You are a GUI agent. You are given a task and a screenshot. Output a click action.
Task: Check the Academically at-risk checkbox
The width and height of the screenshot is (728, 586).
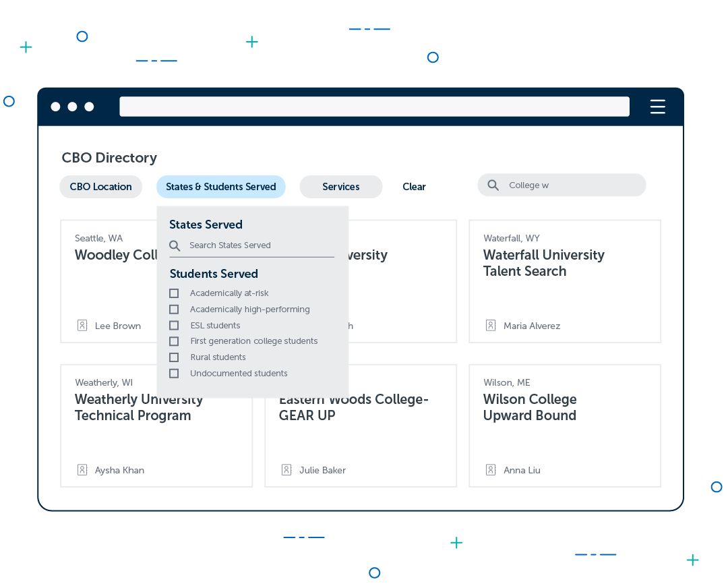(174, 293)
